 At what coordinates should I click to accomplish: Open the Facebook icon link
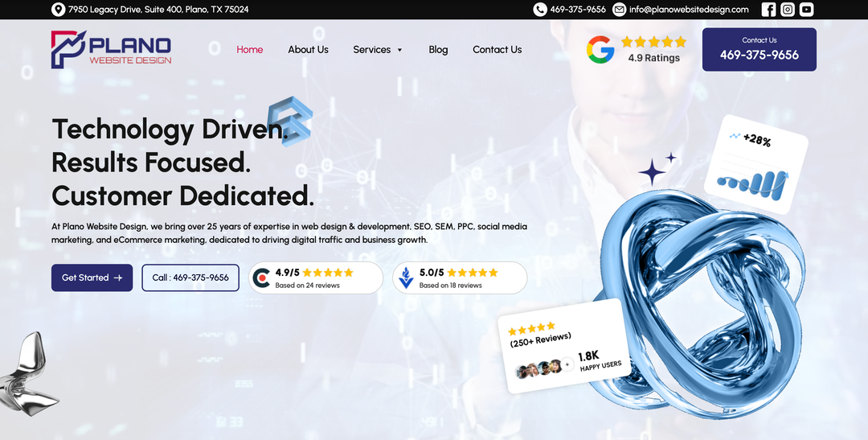768,10
